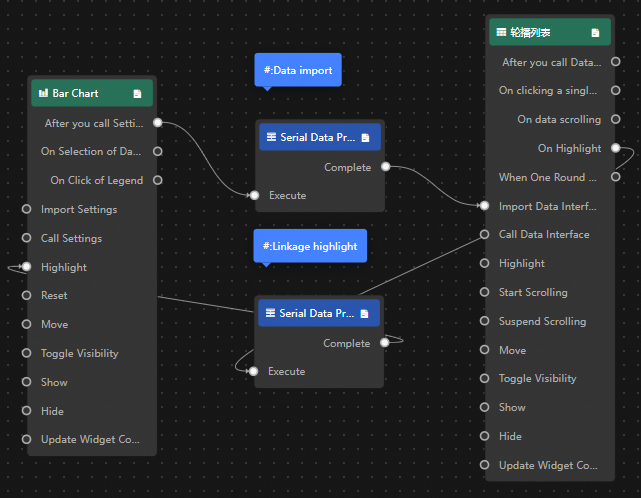
Task: Select the '#:Linkage highlight' comment label
Action: pos(310,246)
